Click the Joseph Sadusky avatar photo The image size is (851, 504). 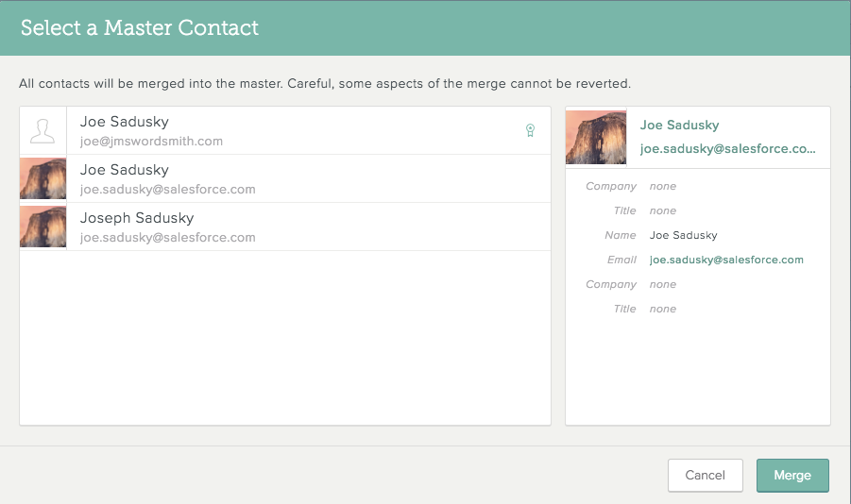(43, 227)
